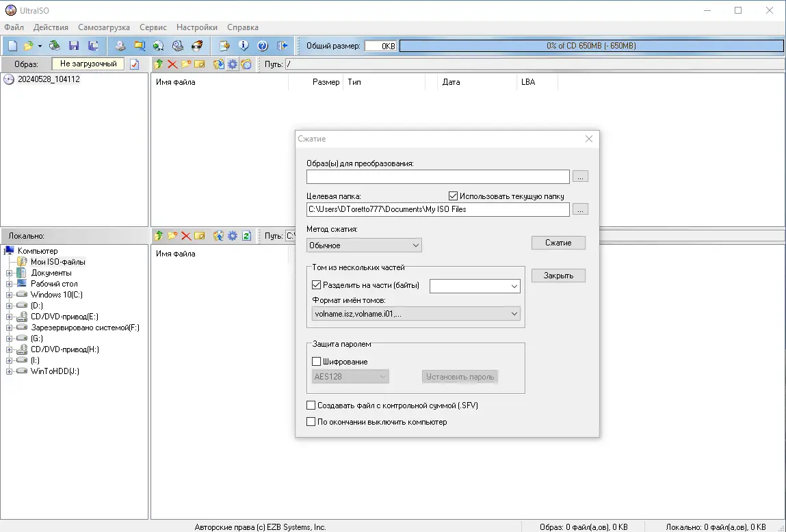The height and width of the screenshot is (532, 786).
Task: Click the Save As multi-floppy icon
Action: coord(93,46)
